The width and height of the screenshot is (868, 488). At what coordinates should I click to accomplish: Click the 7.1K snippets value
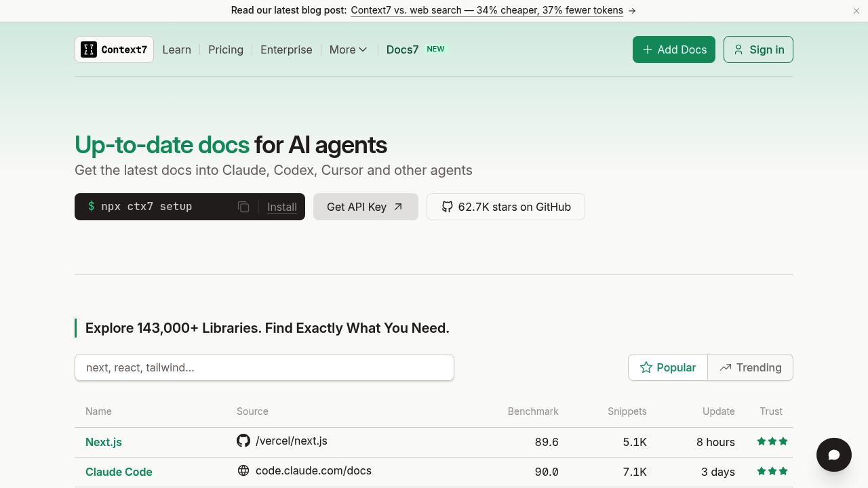(x=635, y=472)
